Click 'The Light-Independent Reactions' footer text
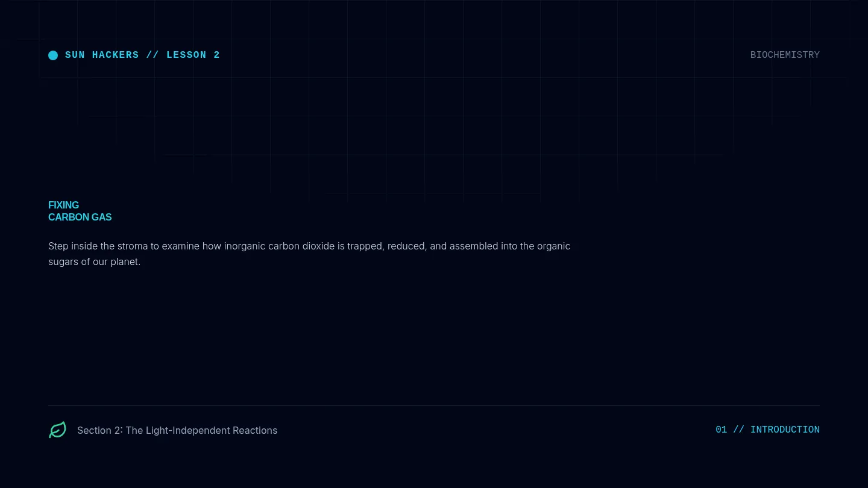The height and width of the screenshot is (488, 868). click(201, 430)
